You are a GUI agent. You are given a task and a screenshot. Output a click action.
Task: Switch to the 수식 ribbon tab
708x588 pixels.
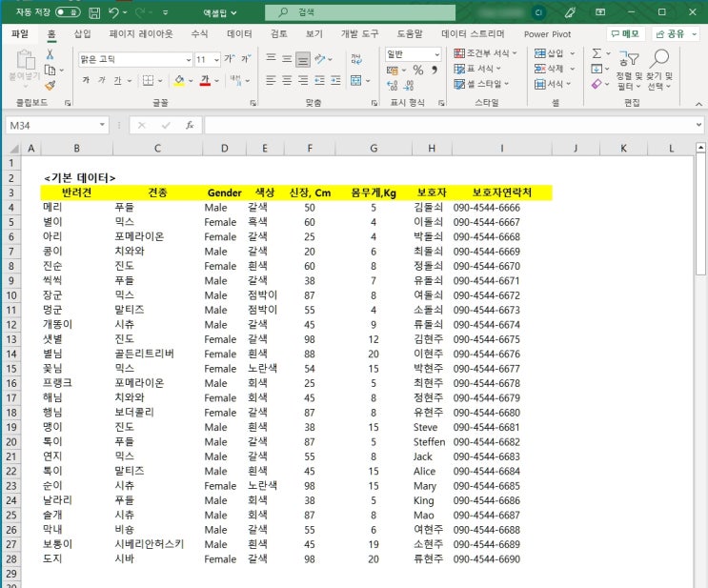click(199, 34)
